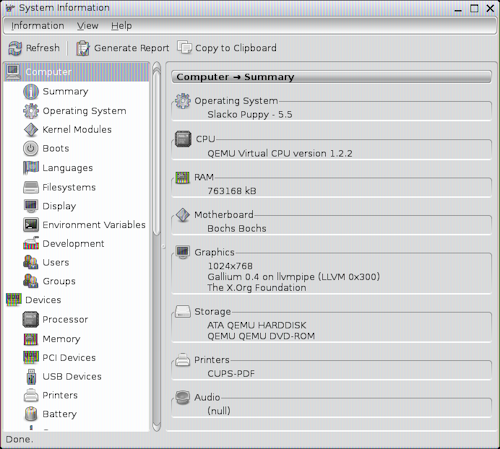Open the Help menu

pyautogui.click(x=122, y=26)
